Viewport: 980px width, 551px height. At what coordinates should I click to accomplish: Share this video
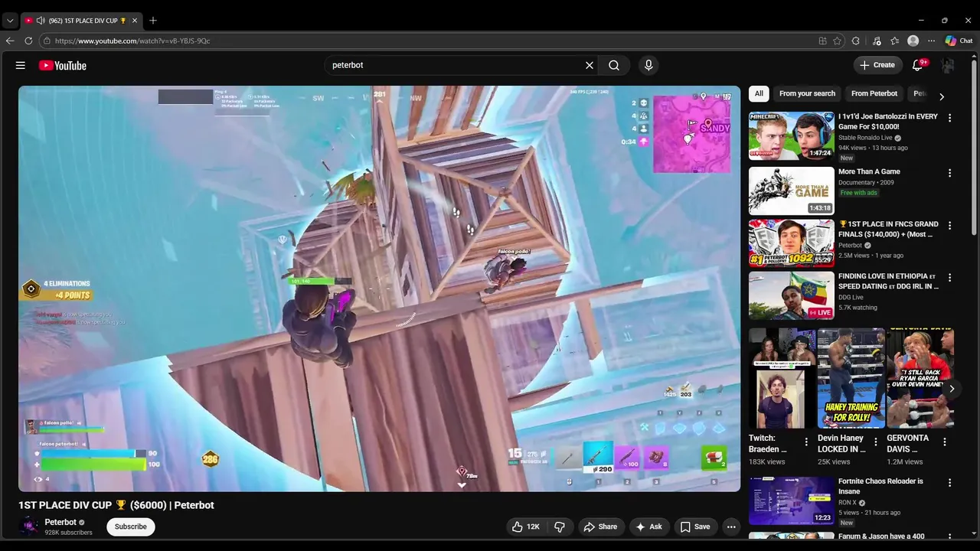pos(600,527)
